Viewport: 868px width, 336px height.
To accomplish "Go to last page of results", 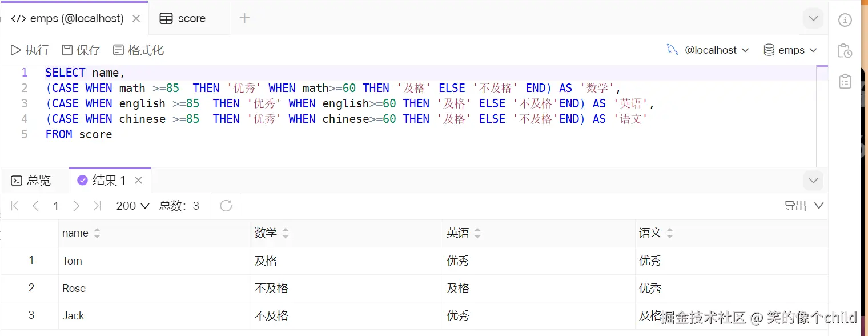I will click(x=97, y=206).
